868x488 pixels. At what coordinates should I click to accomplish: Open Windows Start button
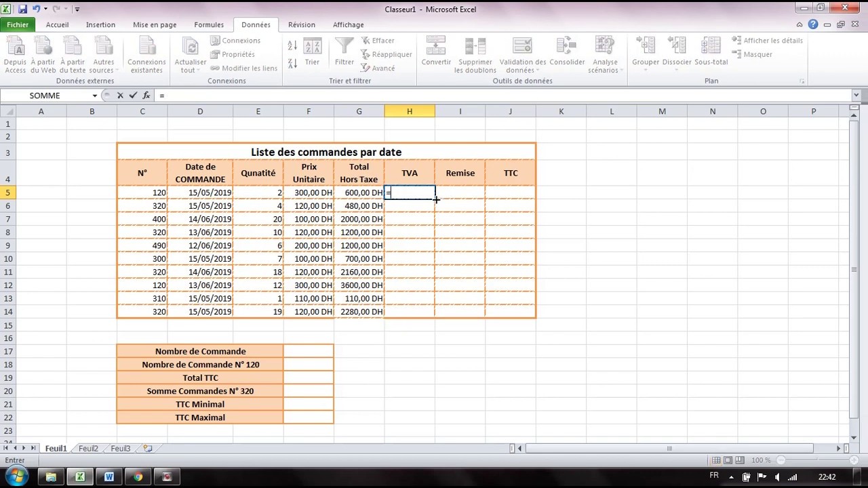coord(16,476)
